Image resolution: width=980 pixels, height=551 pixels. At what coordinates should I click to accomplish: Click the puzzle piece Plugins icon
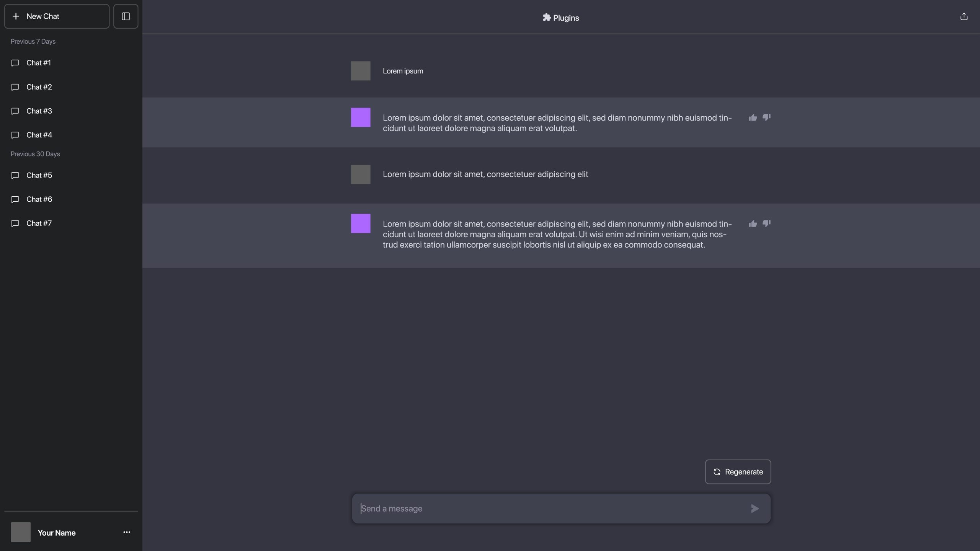point(547,17)
